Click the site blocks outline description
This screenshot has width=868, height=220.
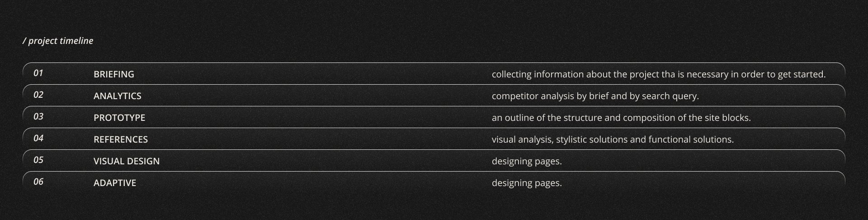pyautogui.click(x=621, y=118)
